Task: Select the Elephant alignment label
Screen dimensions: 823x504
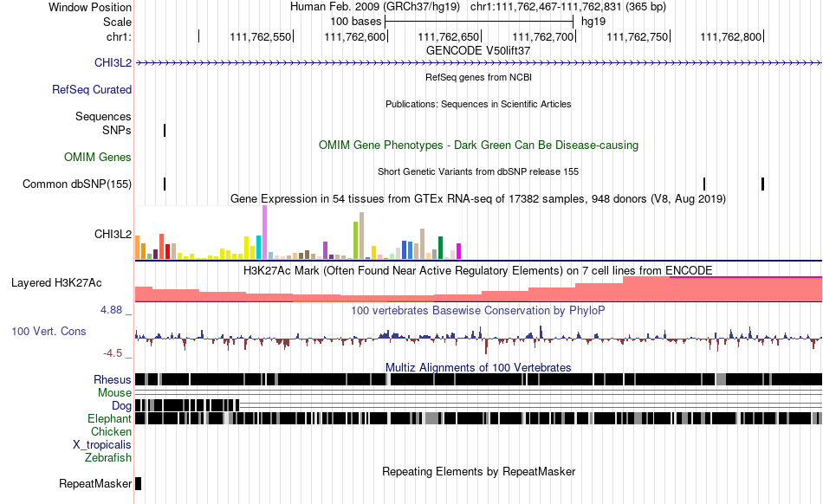Action: [109, 419]
